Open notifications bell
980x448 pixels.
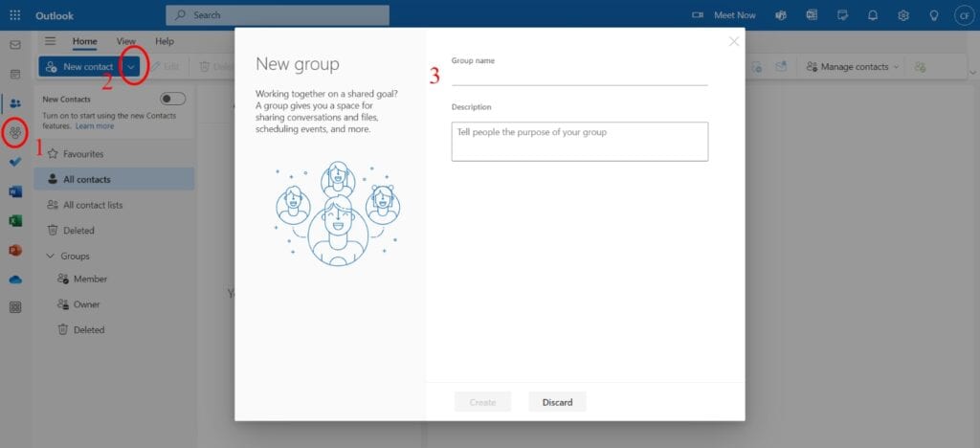coord(873,15)
